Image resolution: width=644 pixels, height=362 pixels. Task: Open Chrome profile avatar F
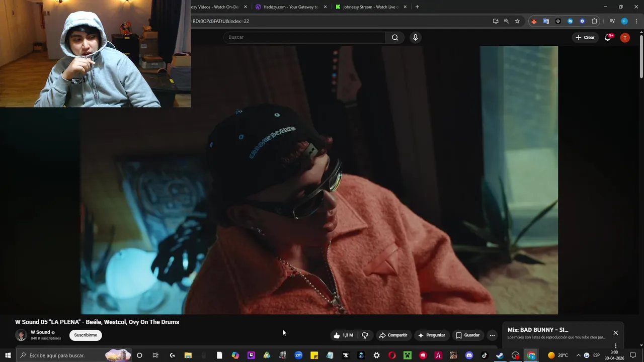point(624,21)
